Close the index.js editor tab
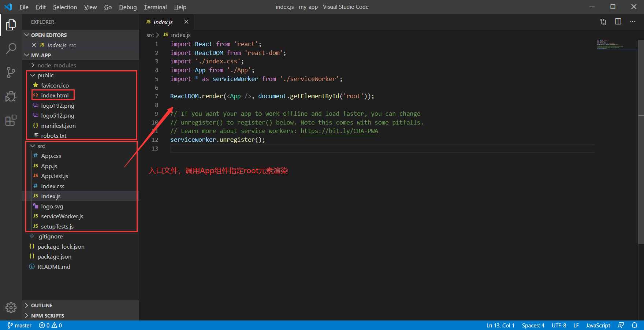 pyautogui.click(x=186, y=22)
